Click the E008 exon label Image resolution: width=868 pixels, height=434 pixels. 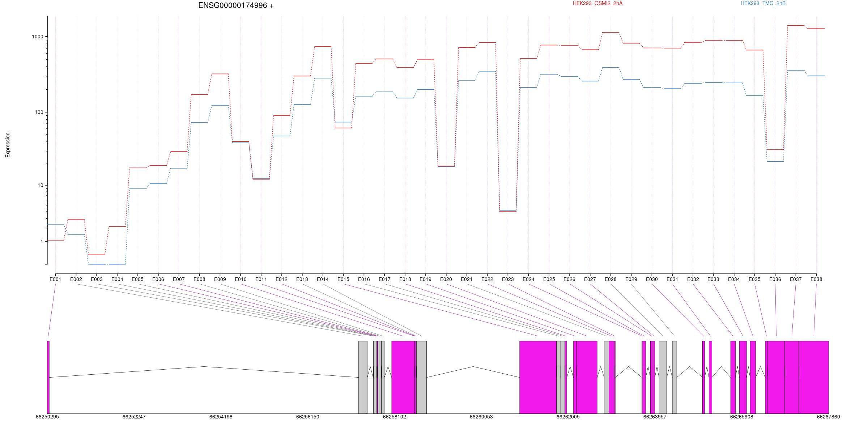(x=199, y=279)
